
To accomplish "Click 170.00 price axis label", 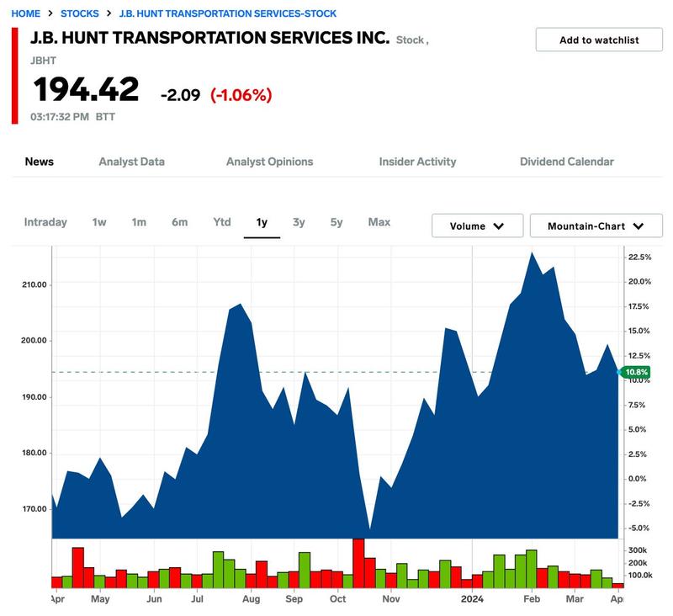I will 34,509.
